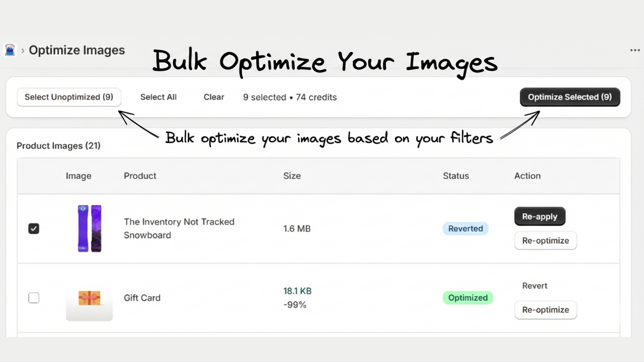Click Revert for the Gift Card image
This screenshot has width=644, height=362.
[535, 286]
